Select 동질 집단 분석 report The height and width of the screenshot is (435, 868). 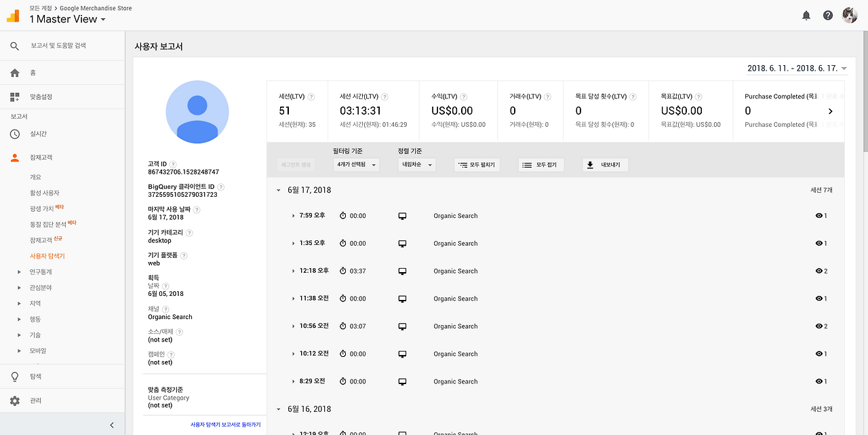click(x=49, y=224)
